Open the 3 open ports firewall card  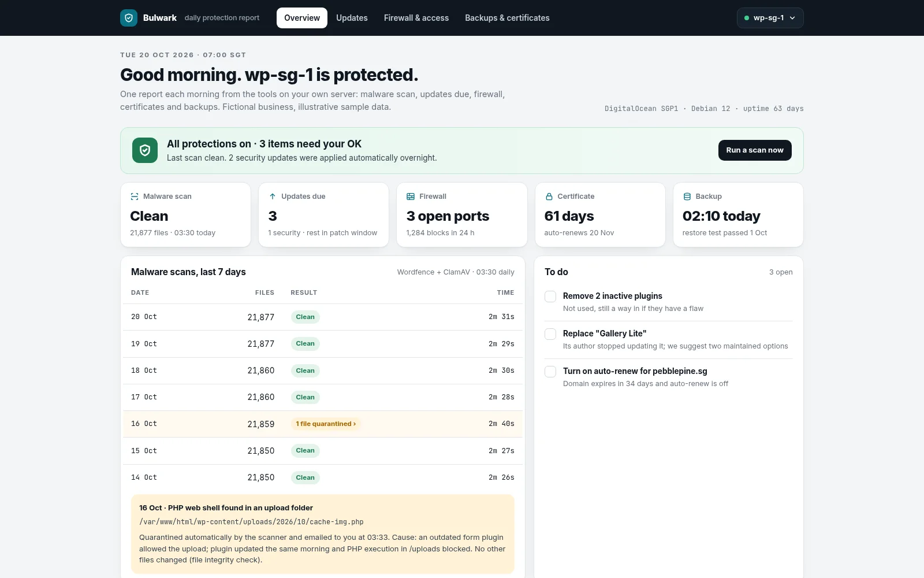462,215
